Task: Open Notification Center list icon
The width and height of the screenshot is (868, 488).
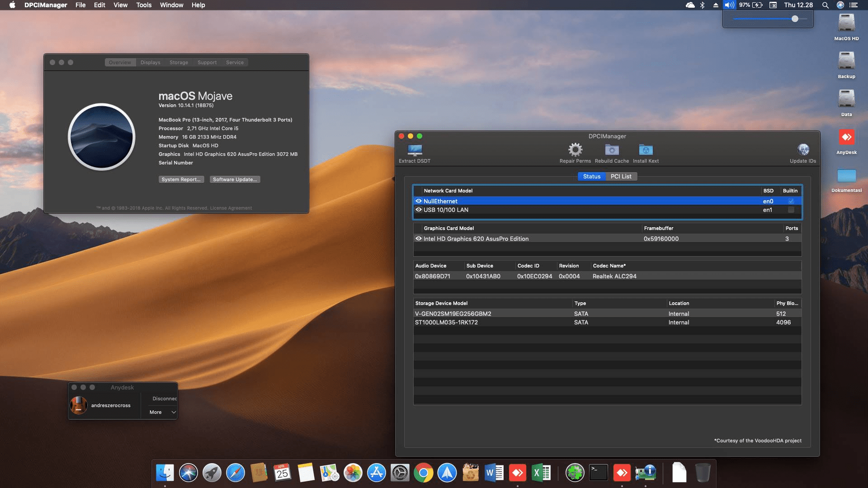Action: [x=854, y=5]
